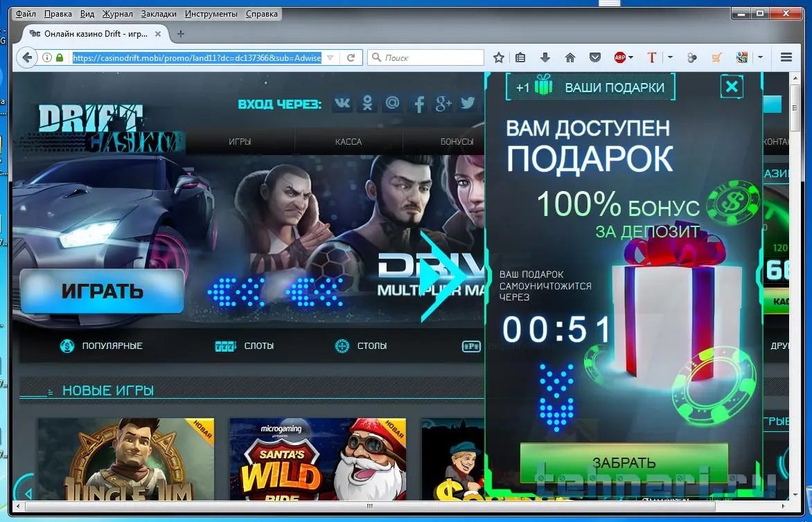Open the Правка menu

coord(58,14)
